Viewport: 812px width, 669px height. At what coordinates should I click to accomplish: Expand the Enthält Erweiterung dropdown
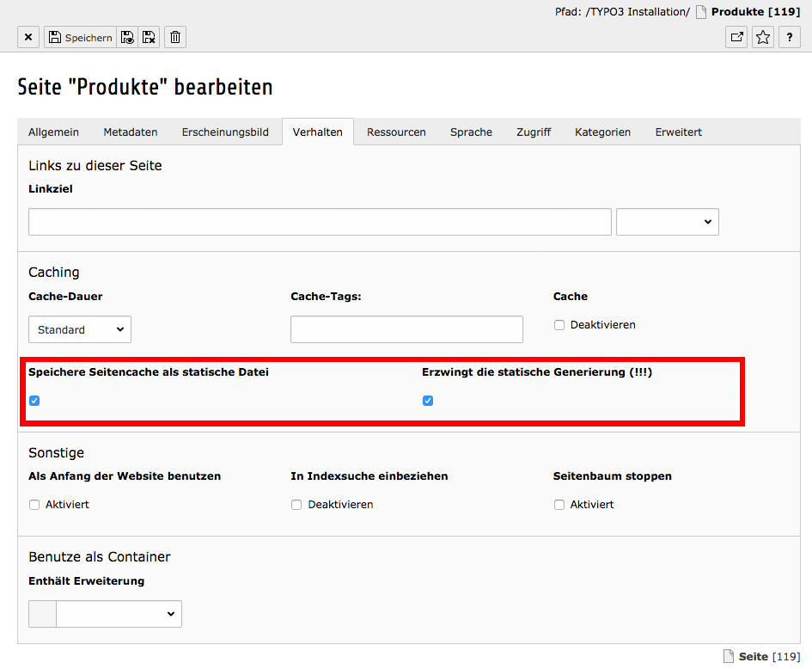pos(119,614)
